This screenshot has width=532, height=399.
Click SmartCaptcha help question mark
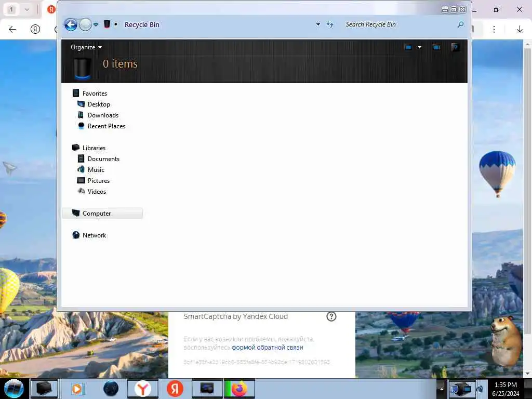pyautogui.click(x=331, y=316)
